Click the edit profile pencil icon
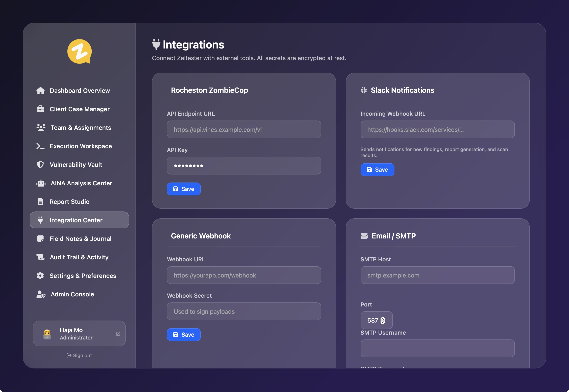Viewport: 569px width, 392px height. point(118,334)
